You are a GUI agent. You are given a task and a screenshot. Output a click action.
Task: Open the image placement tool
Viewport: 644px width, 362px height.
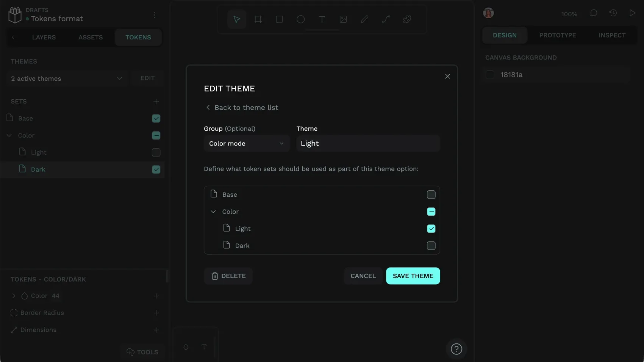343,19
